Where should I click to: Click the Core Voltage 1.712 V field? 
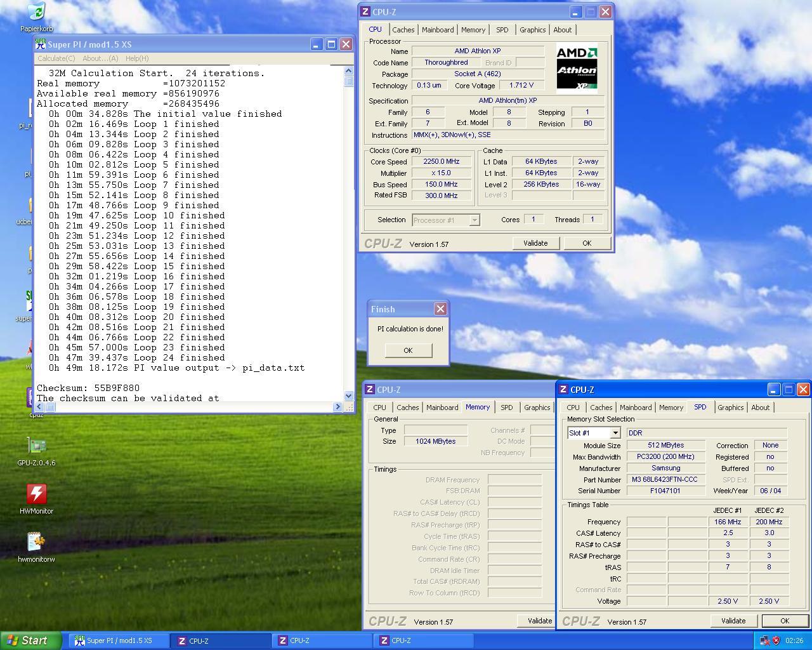521,85
